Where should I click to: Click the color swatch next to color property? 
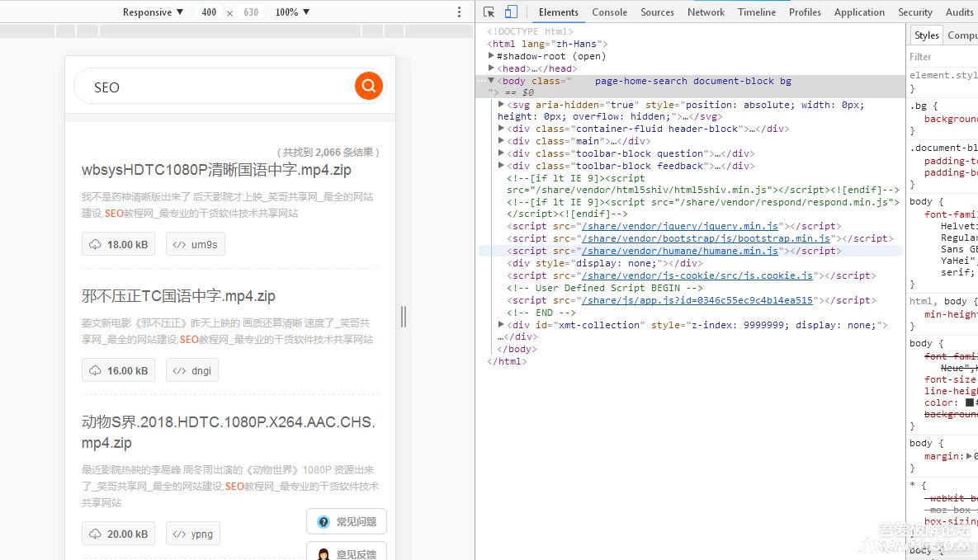pyautogui.click(x=969, y=403)
